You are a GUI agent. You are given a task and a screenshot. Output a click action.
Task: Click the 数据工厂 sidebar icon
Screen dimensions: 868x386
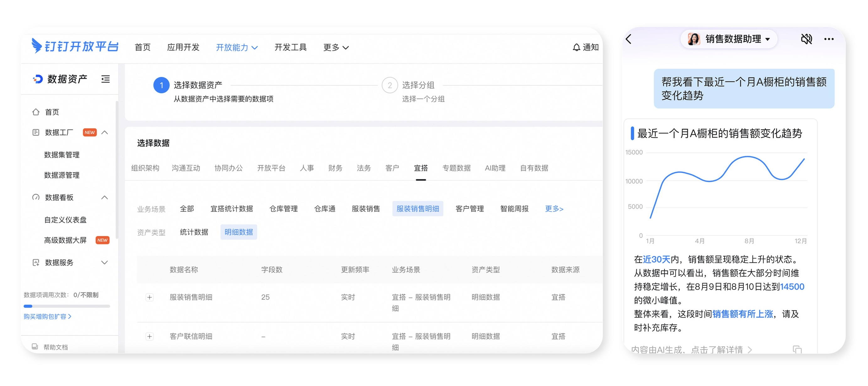[36, 132]
